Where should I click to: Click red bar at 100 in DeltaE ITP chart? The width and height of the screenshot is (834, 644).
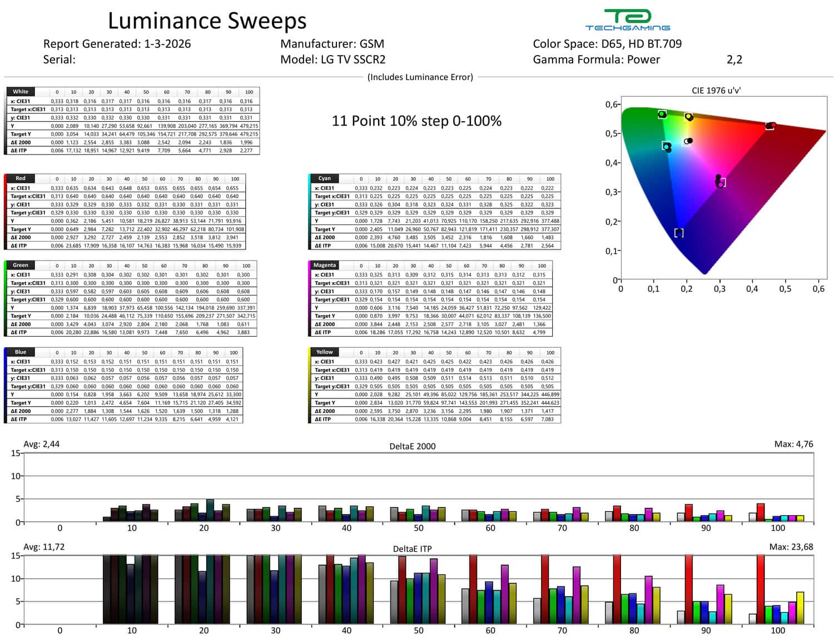(x=761, y=590)
